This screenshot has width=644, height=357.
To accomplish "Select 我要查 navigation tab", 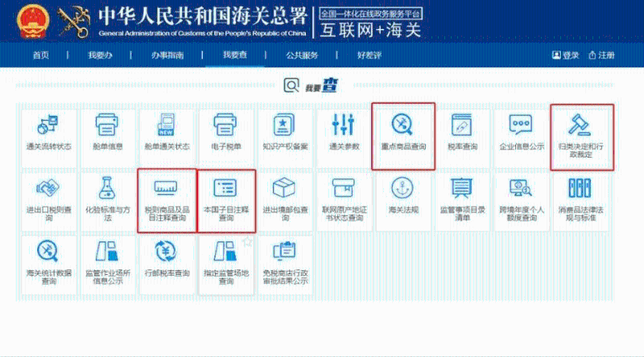I will point(235,55).
